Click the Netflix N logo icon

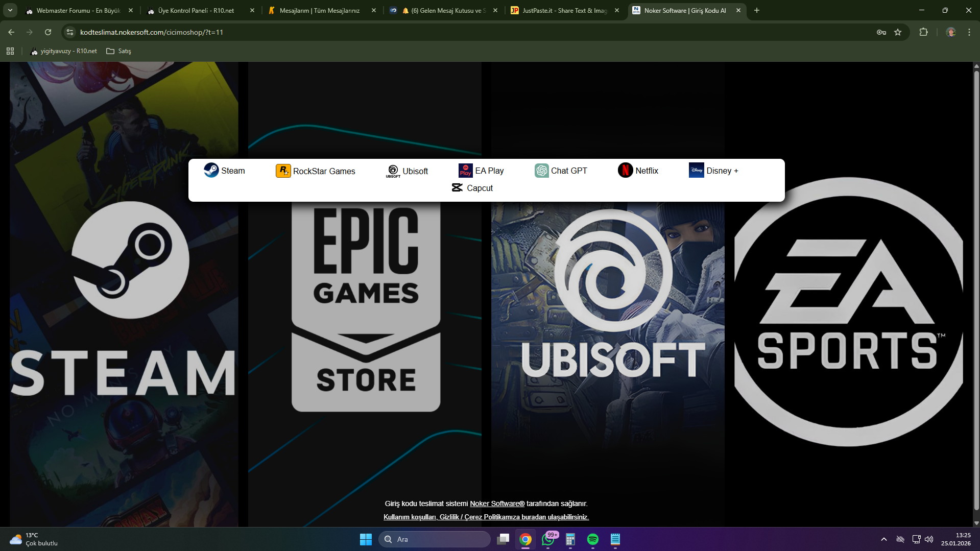tap(625, 170)
